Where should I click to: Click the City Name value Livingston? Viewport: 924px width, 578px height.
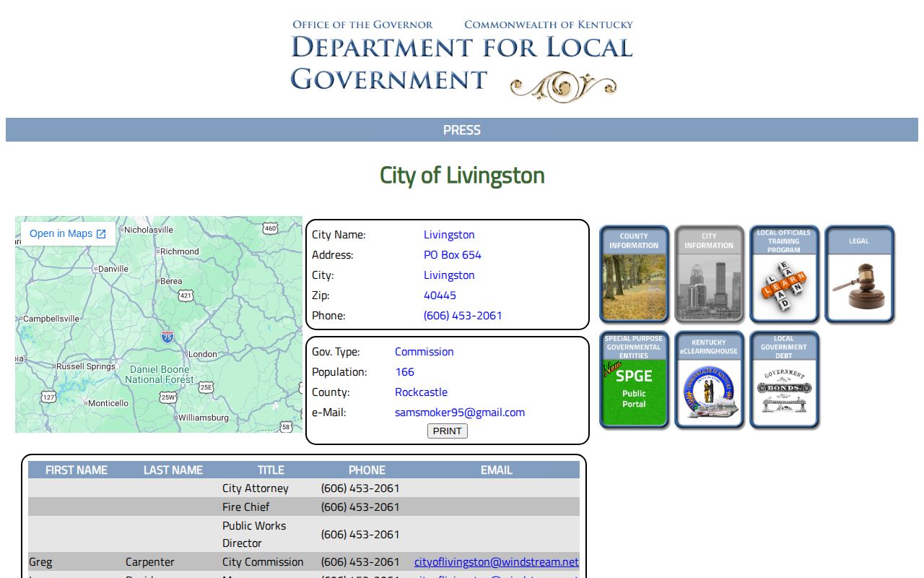[449, 235]
